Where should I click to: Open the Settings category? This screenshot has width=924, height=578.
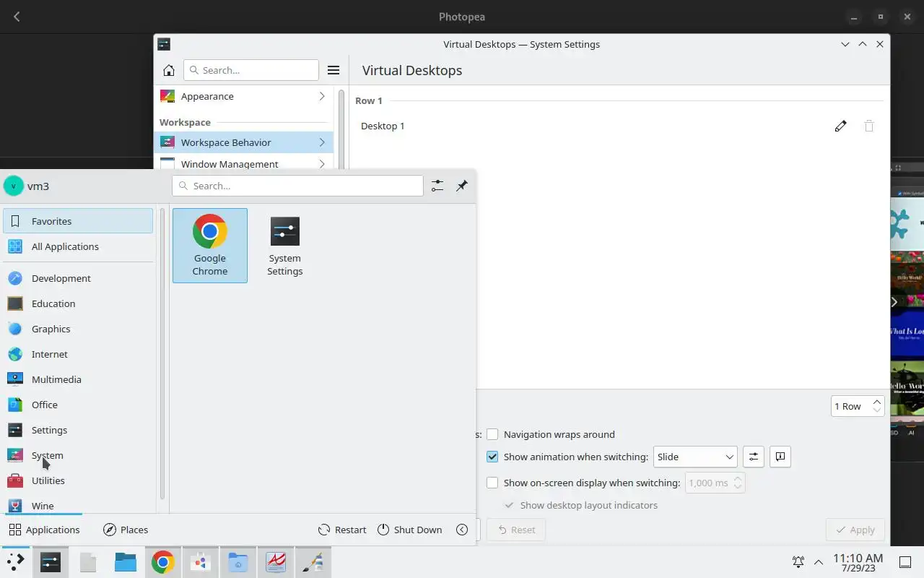(78, 430)
